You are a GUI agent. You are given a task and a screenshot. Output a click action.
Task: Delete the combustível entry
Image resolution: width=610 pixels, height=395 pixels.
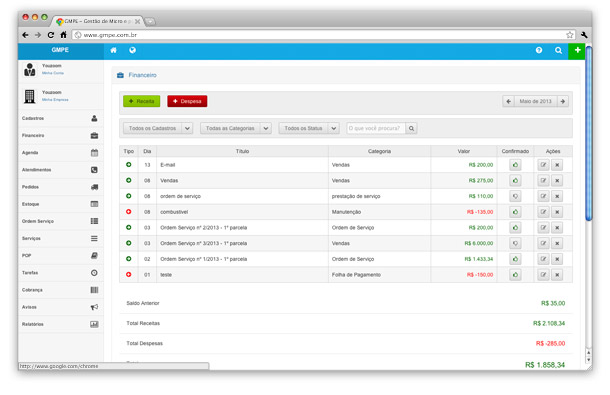(x=557, y=212)
